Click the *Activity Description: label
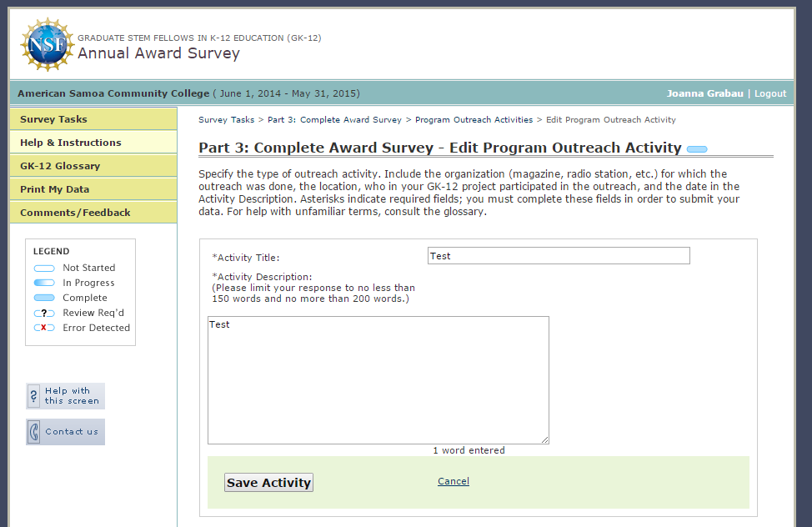The height and width of the screenshot is (527, 812). coord(262,277)
